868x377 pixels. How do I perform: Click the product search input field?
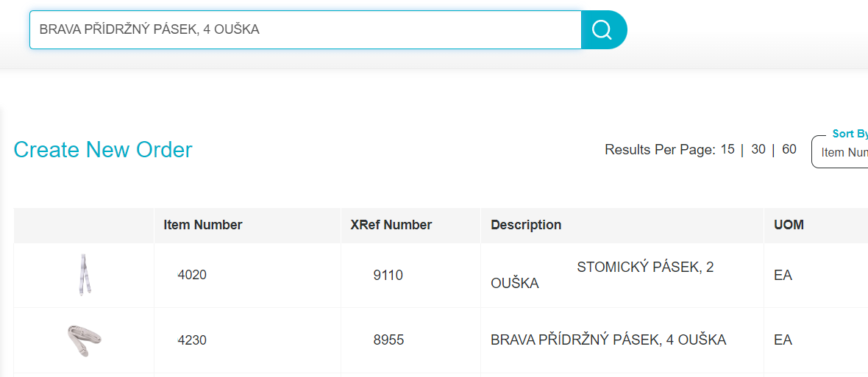(305, 29)
